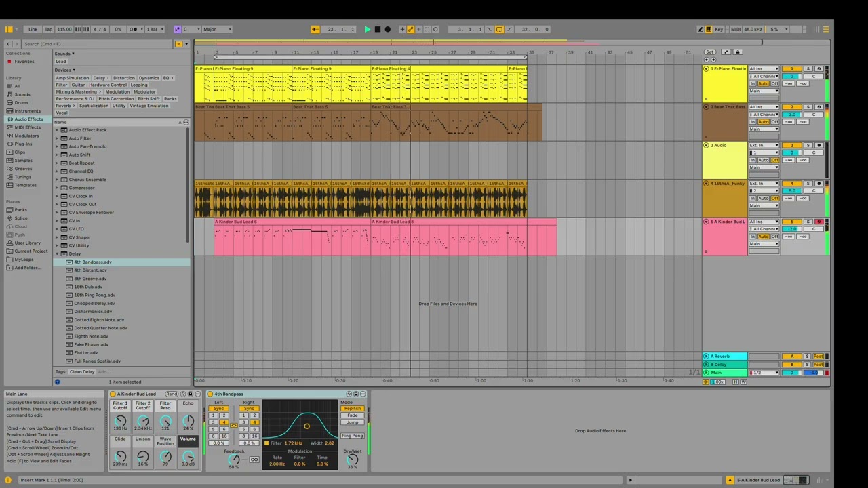Toggle the Punch-In switch
Image resolution: width=868 pixels, height=488 pixels.
(x=490, y=29)
